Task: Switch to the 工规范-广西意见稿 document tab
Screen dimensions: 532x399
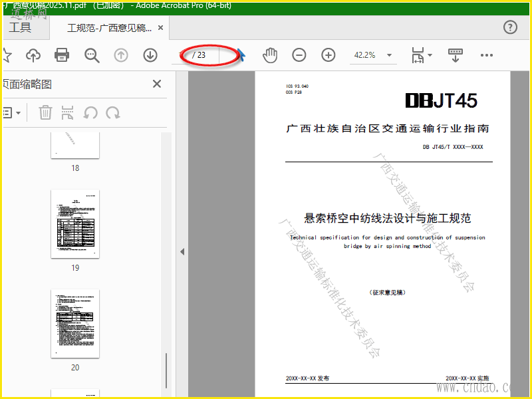Action: point(109,28)
